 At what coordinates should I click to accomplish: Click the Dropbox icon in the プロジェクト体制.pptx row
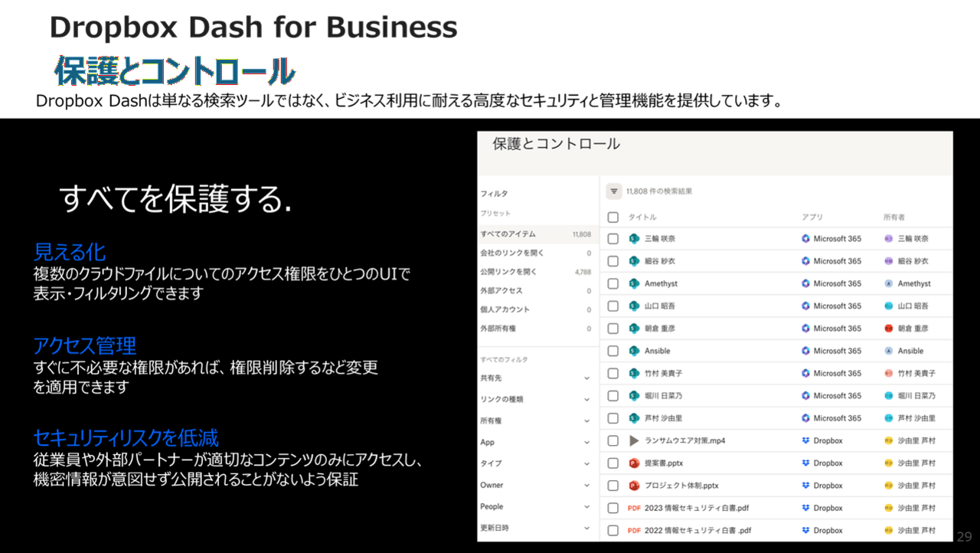pyautogui.click(x=805, y=486)
